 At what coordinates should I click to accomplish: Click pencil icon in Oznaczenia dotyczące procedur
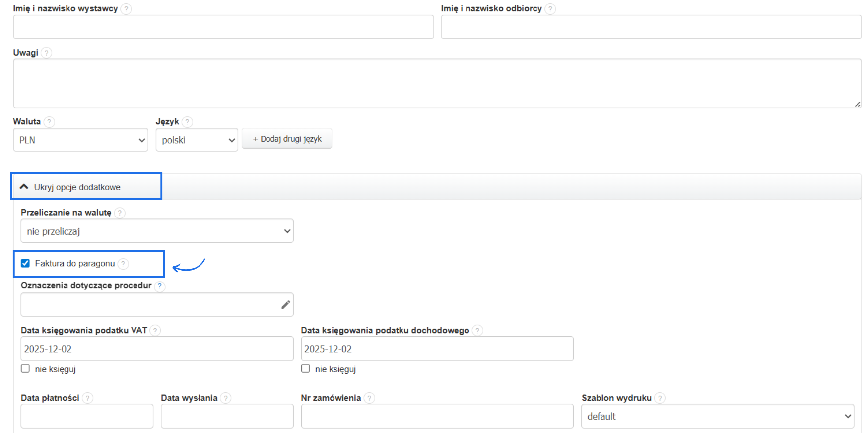(285, 305)
